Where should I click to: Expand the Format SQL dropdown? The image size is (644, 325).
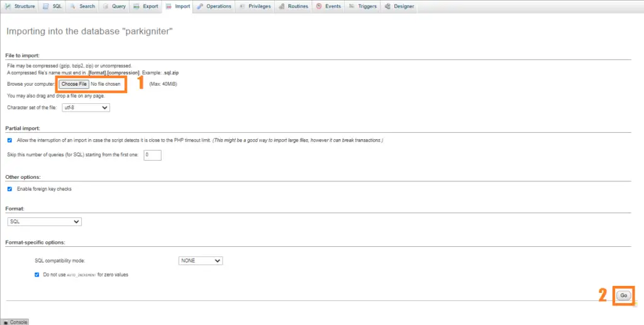click(x=45, y=222)
